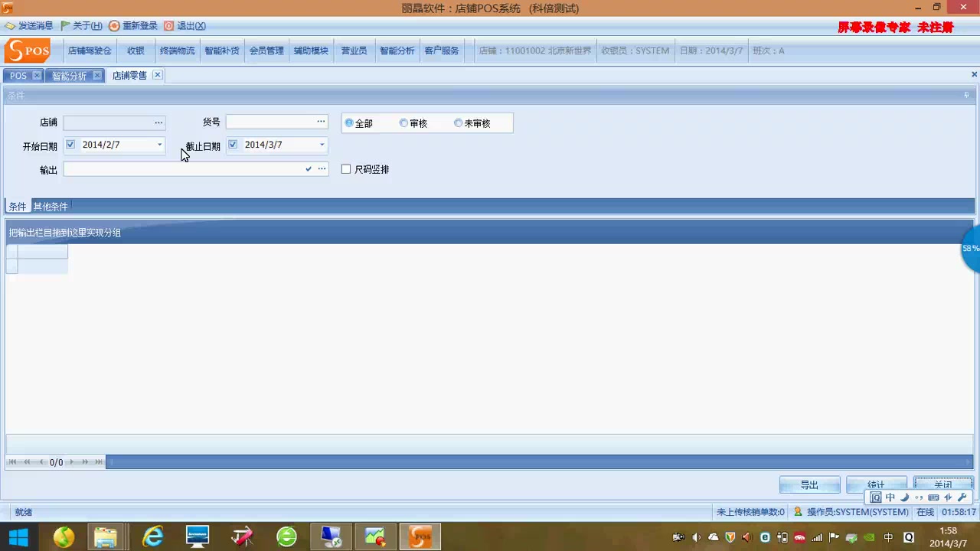The height and width of the screenshot is (551, 980).
Task: Switch to the 智能分析 tab
Action: [x=69, y=76]
